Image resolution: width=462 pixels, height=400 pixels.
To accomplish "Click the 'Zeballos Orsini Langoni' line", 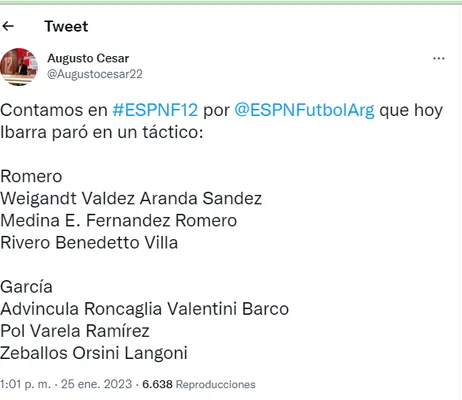I will click(x=94, y=353).
